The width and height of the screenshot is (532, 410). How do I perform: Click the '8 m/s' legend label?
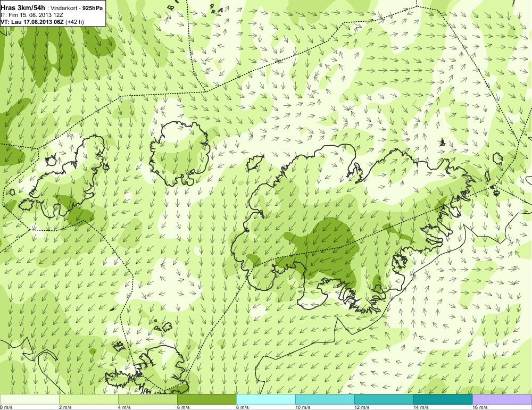[x=242, y=407]
